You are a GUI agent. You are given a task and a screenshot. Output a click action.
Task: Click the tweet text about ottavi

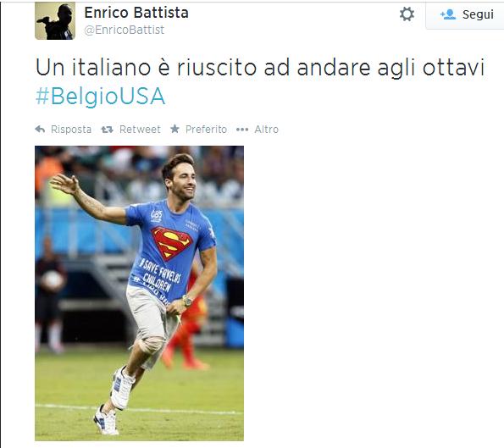pyautogui.click(x=260, y=68)
